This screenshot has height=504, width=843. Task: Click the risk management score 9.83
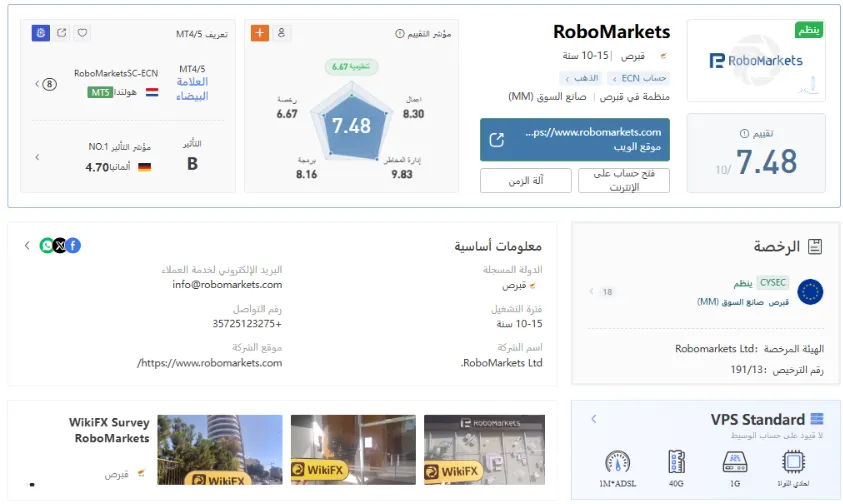(x=402, y=175)
